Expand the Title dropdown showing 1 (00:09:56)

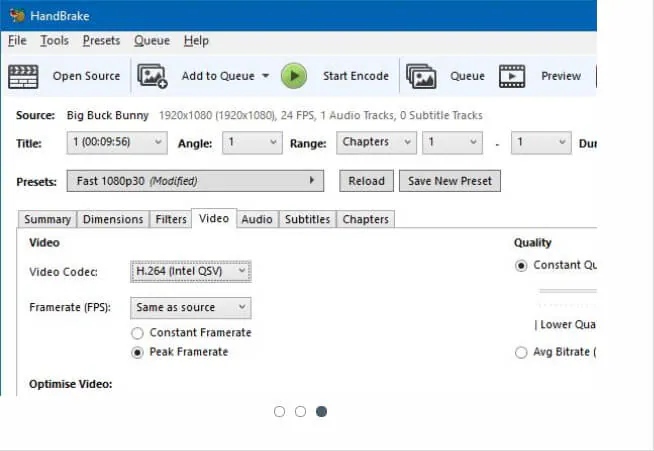(117, 143)
